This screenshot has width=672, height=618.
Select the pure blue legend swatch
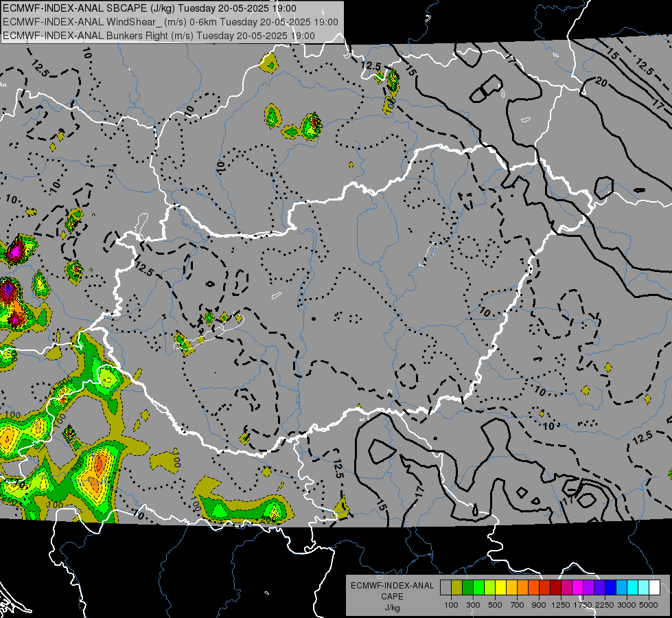(x=611, y=588)
